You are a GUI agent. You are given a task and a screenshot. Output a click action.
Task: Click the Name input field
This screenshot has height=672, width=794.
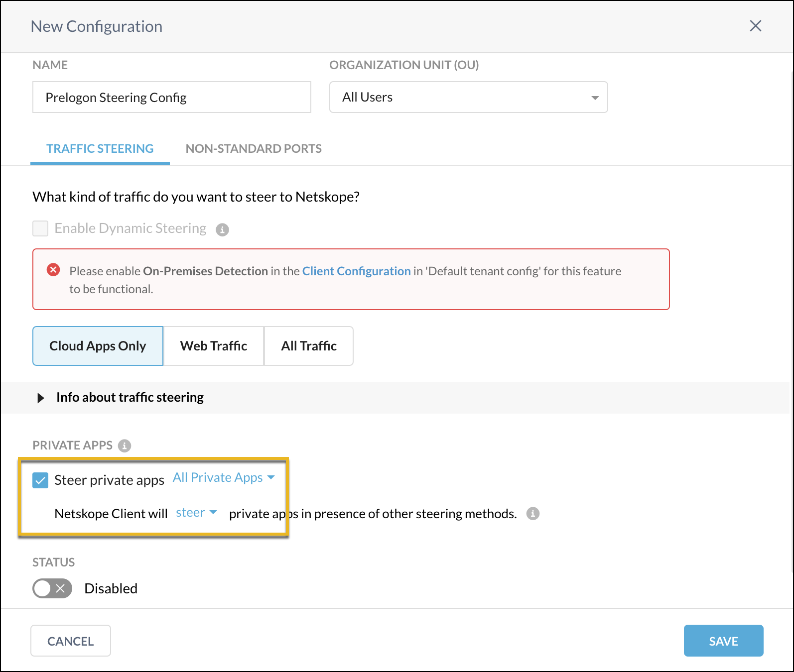(x=172, y=97)
